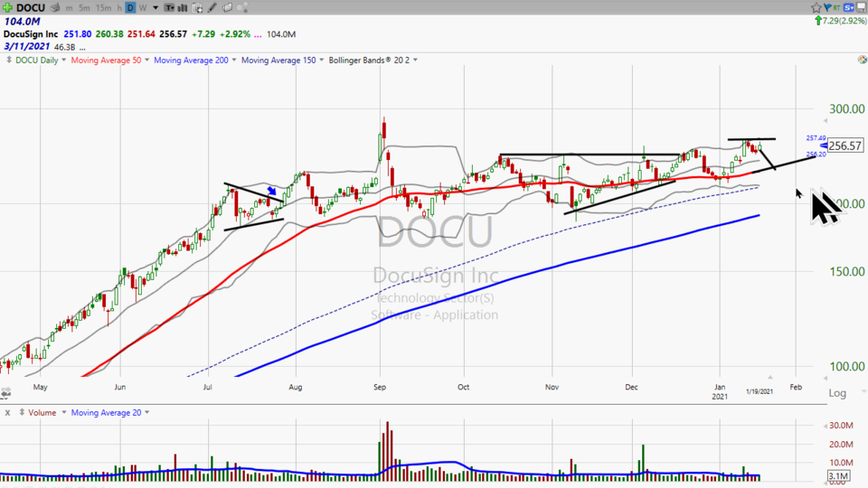Screen dimensions: 868x488
Task: Click the bar chart add-indicator icon
Action: click(182, 8)
